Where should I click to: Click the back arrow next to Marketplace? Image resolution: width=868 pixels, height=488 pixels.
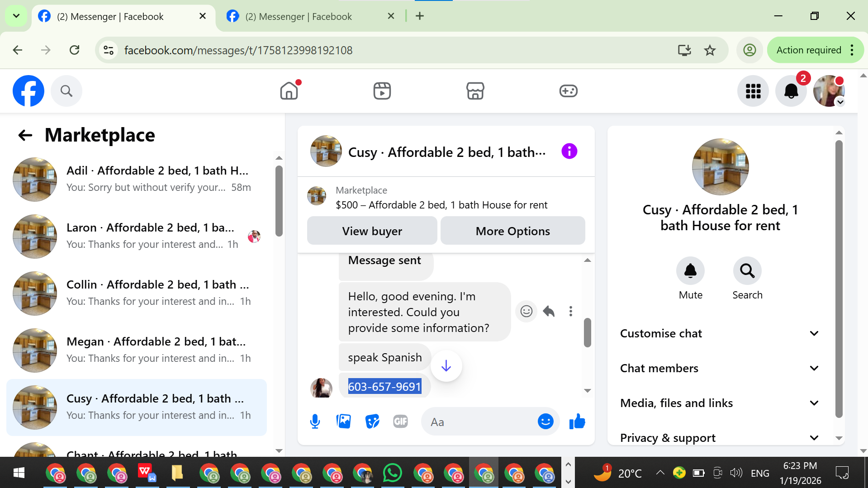coord(25,135)
